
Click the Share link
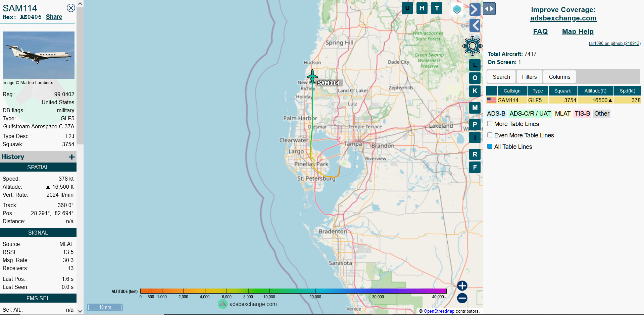point(54,17)
